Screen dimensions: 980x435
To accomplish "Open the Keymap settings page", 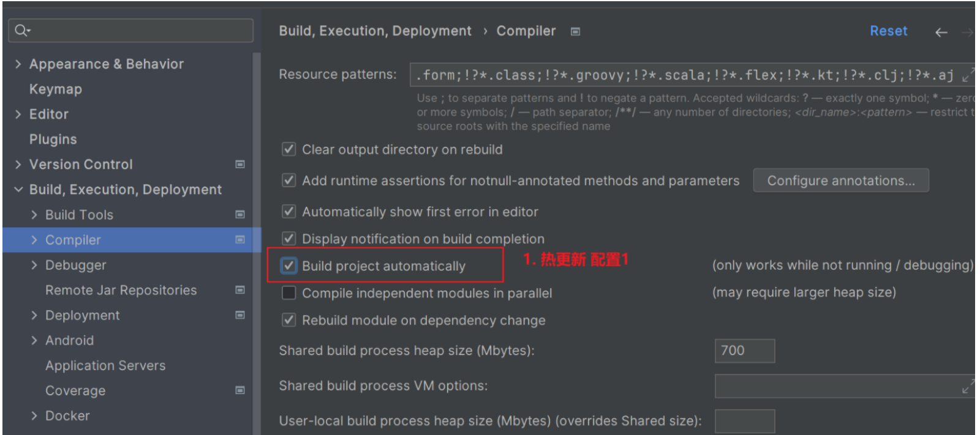I will tap(55, 89).
